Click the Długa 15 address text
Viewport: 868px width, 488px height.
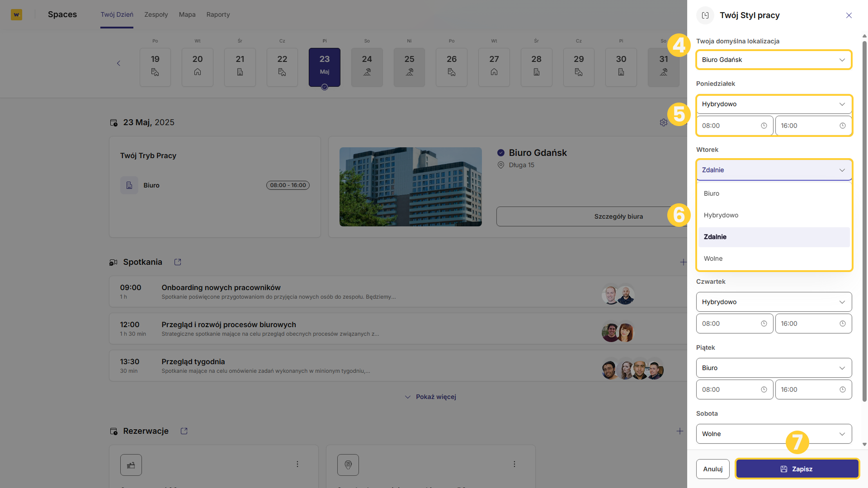tap(521, 165)
